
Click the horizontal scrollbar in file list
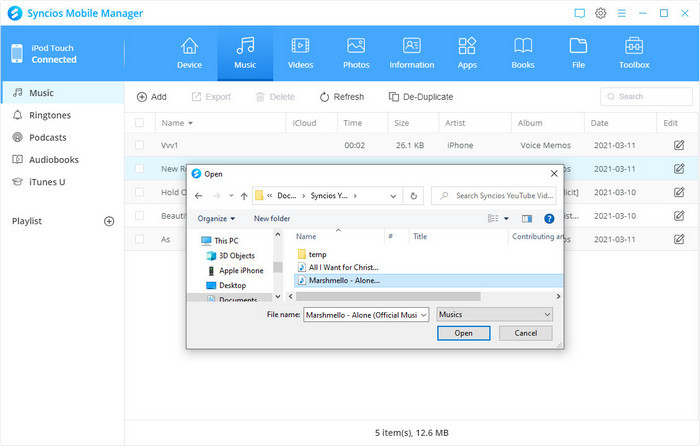point(388,296)
